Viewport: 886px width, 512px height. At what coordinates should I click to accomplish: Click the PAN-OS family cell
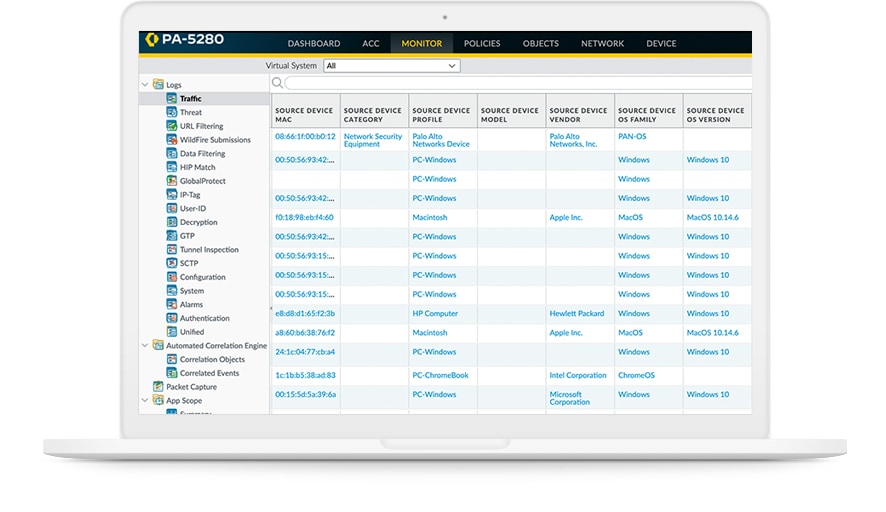tap(632, 136)
